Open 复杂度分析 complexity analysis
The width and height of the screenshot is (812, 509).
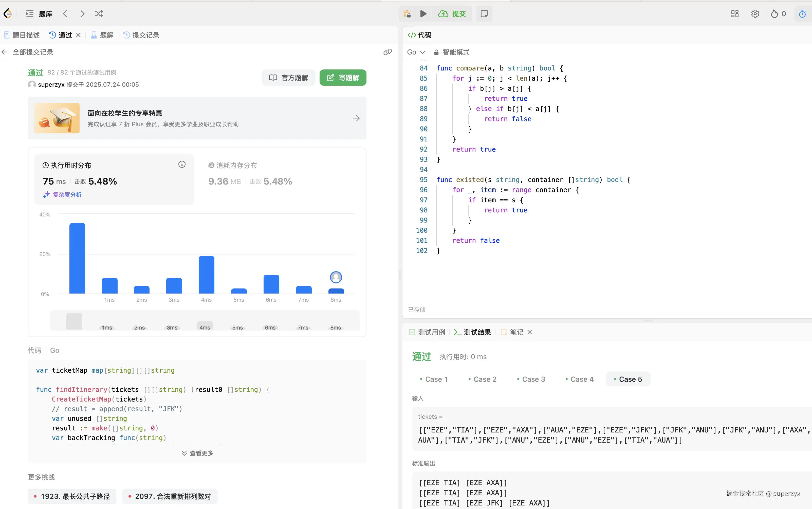click(x=62, y=195)
